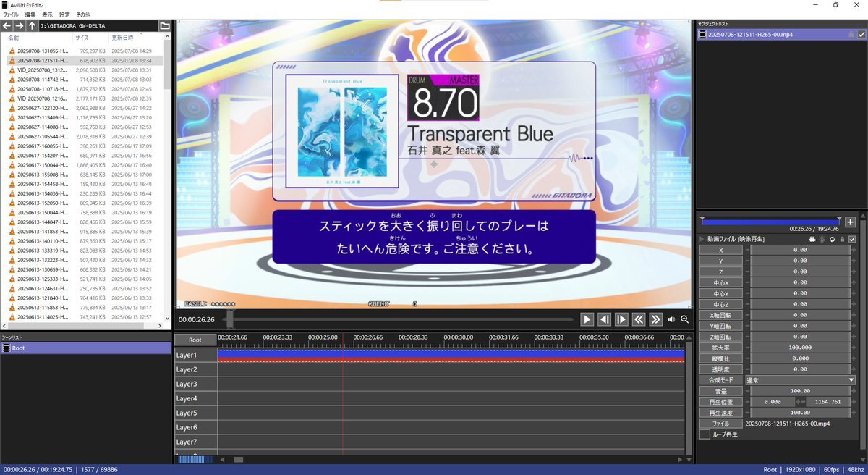The height and width of the screenshot is (475, 868).
Task: Click the VLC icon of VID_20250708_1312 file
Action: point(12,70)
